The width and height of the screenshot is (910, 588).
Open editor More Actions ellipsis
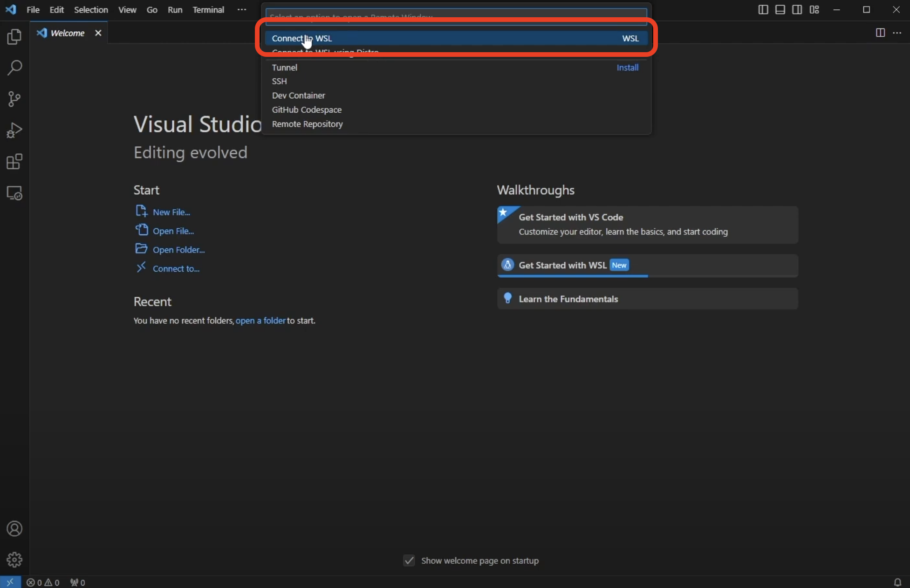coord(897,33)
